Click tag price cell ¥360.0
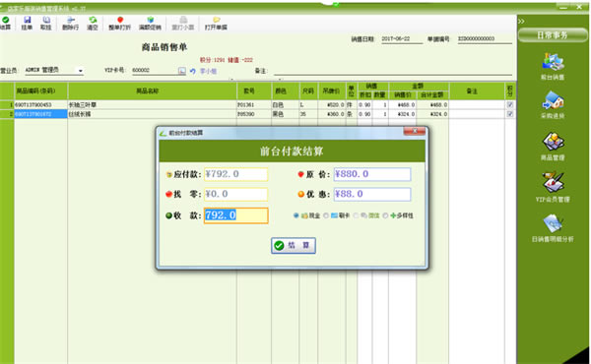The height and width of the screenshot is (364, 591). (332, 114)
